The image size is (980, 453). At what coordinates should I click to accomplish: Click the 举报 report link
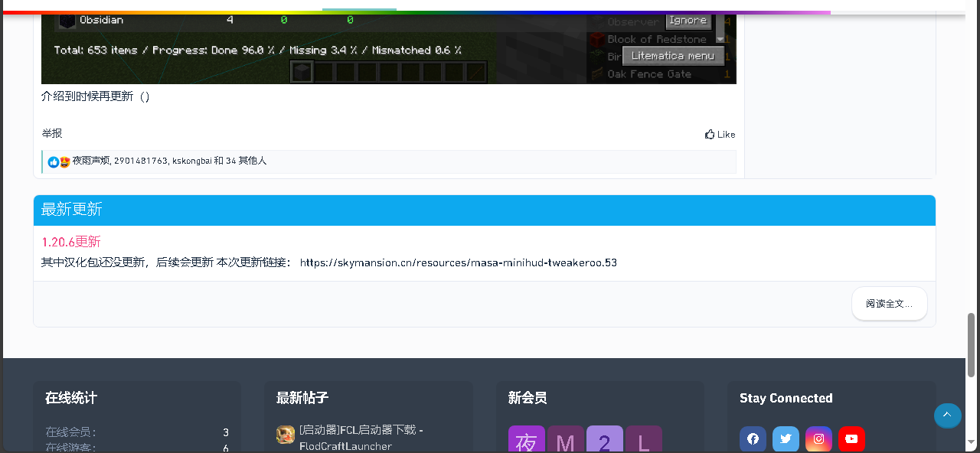click(x=51, y=133)
